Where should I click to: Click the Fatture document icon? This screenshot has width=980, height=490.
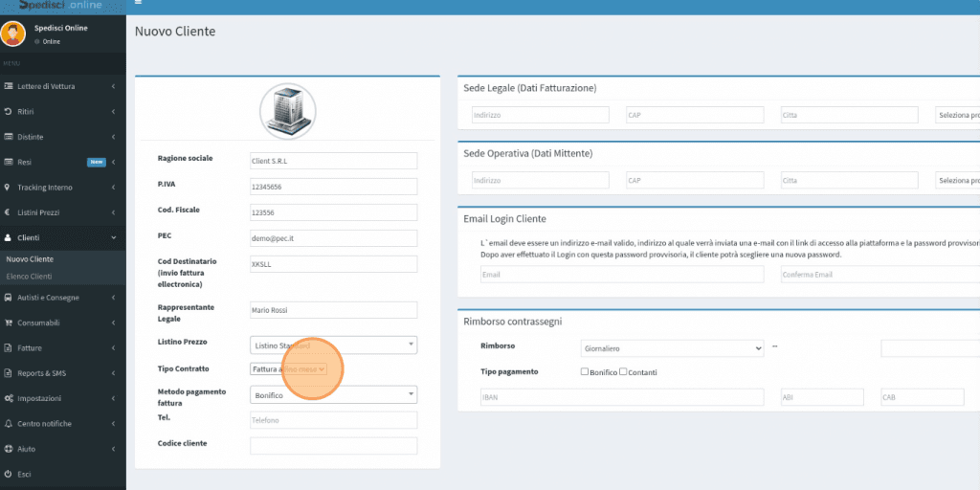(8, 348)
